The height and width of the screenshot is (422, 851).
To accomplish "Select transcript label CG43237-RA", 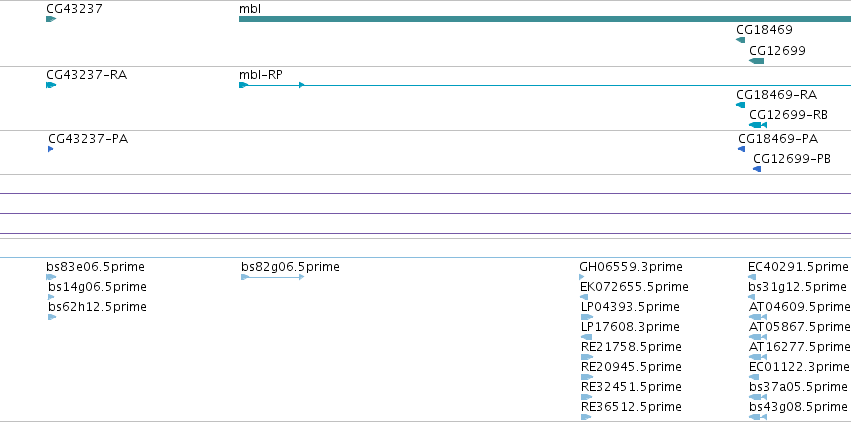I will 87,74.
